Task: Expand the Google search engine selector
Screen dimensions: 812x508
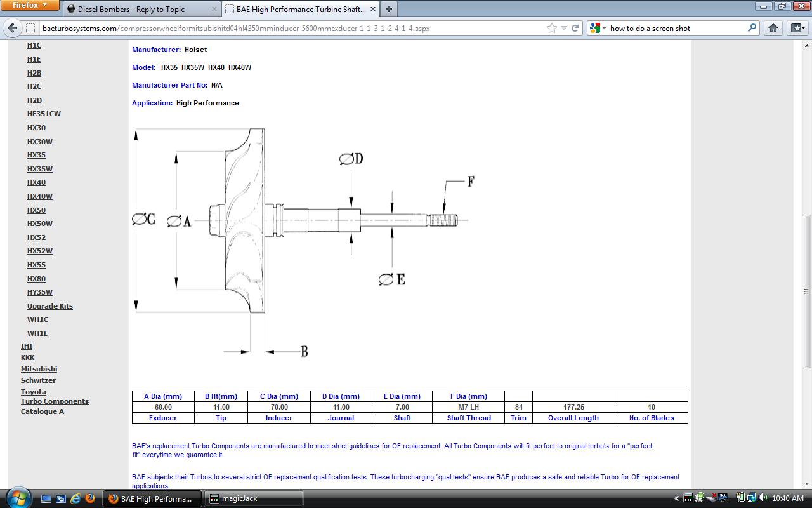Action: [x=598, y=28]
